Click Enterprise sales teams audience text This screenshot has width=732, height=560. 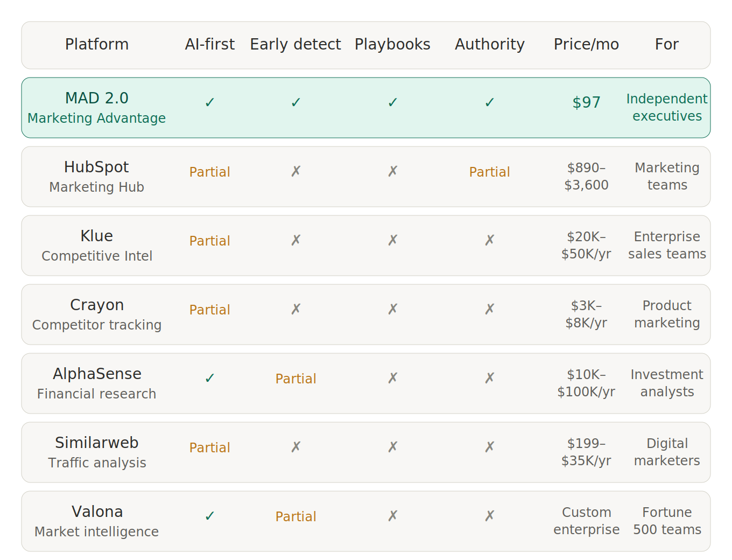667,245
